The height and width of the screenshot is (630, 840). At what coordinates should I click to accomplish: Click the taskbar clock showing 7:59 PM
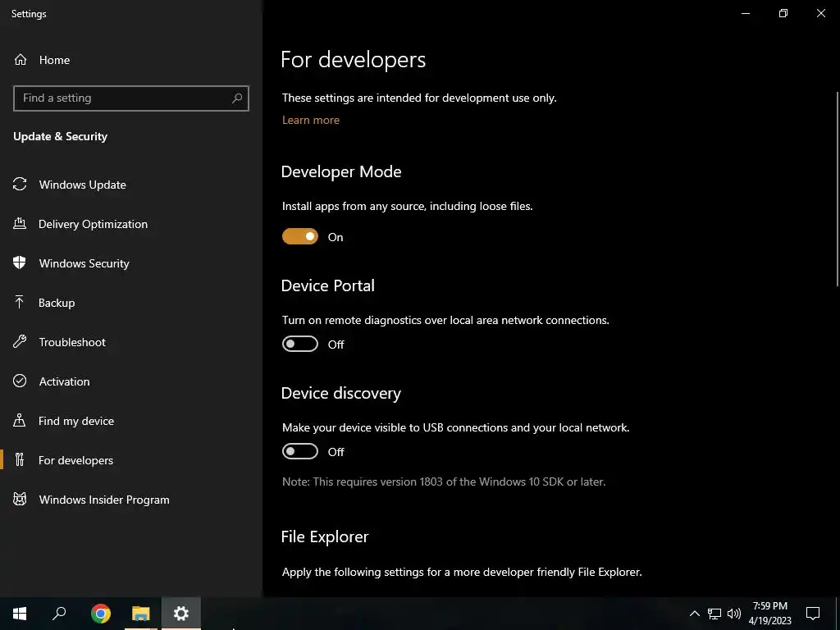[x=769, y=614]
